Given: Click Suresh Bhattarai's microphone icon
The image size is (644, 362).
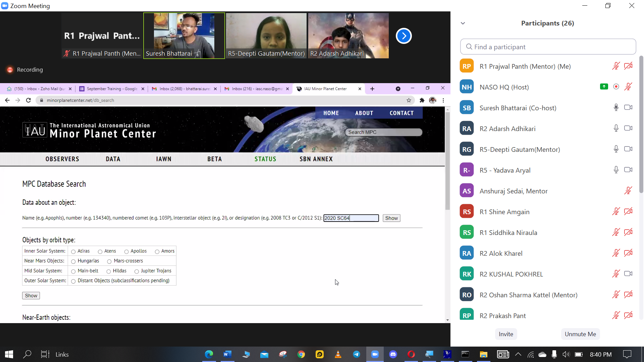Looking at the screenshot, I should (616, 107).
